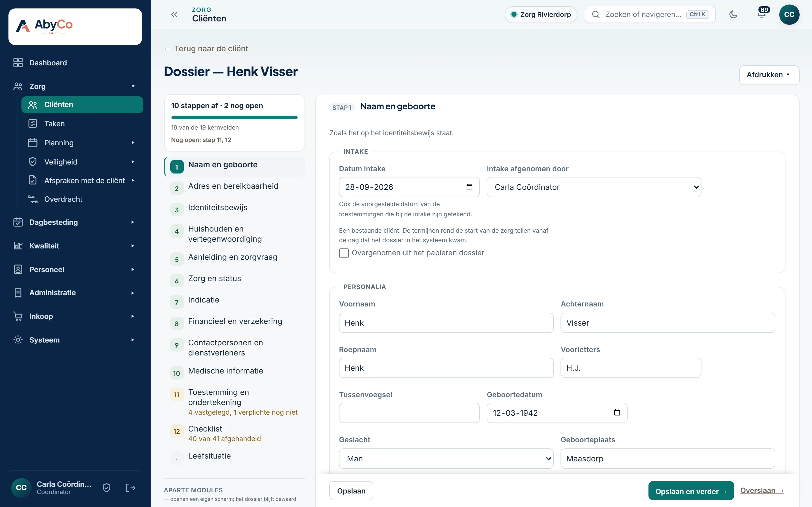This screenshot has height=507, width=812.
Task: Open the CC user avatar menu
Action: pyautogui.click(x=789, y=14)
